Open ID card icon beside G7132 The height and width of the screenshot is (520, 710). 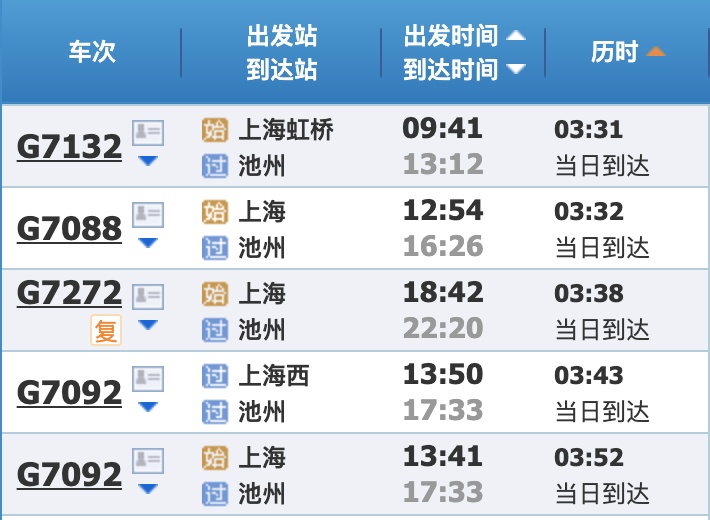(x=148, y=133)
